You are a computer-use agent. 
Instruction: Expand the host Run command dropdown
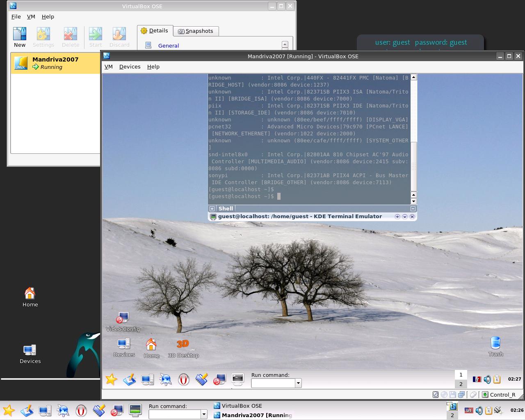[203, 414]
